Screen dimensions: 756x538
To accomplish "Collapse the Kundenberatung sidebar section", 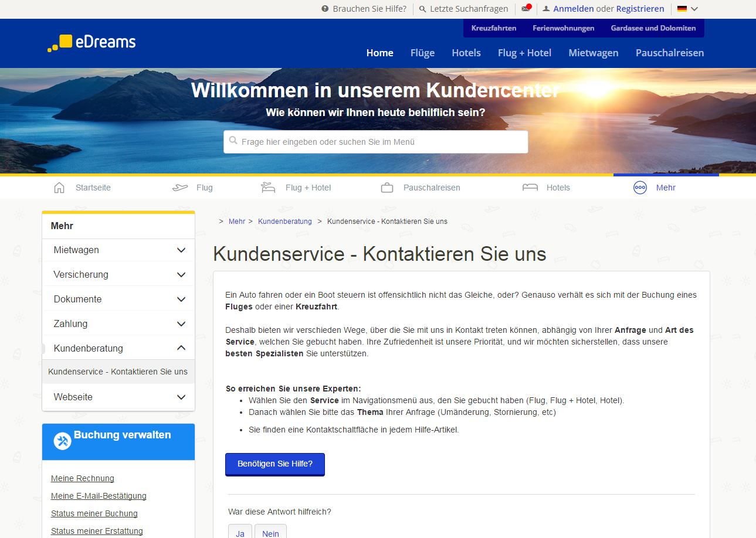I will [181, 348].
